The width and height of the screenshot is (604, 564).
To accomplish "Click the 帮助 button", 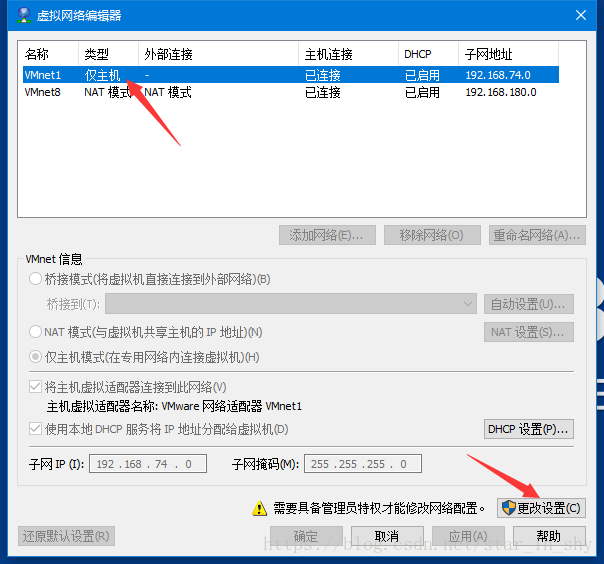I will click(x=549, y=536).
